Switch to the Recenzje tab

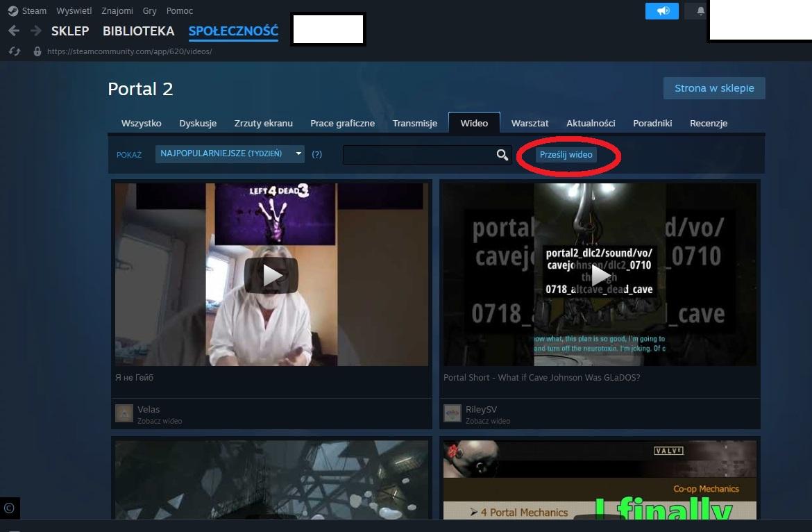[x=709, y=124]
